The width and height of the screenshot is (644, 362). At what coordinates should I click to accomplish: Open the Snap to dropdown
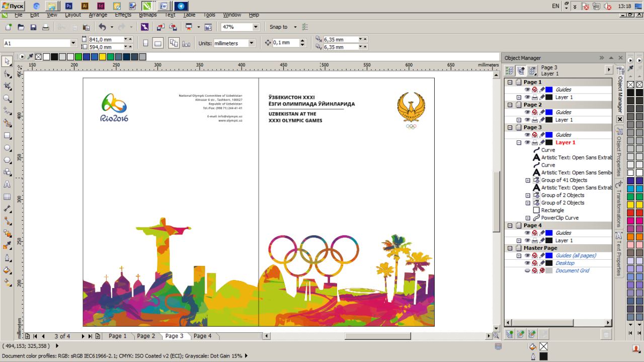295,27
